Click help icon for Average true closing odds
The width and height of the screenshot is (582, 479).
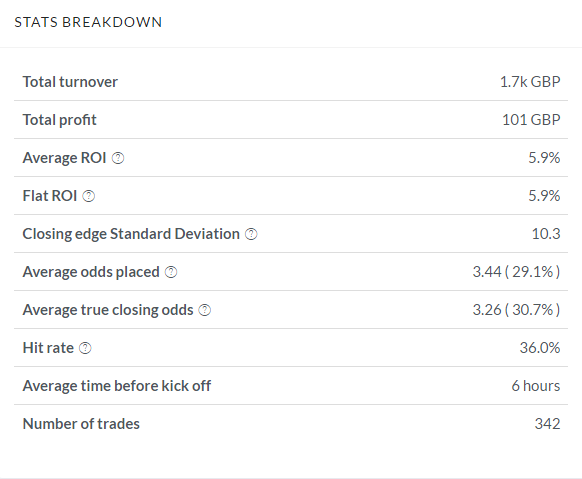(205, 310)
